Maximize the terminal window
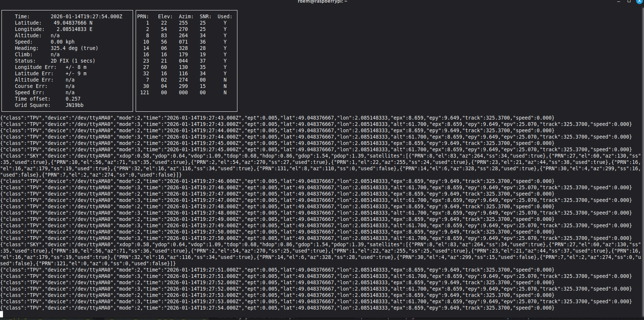This screenshot has width=644, height=320. [x=629, y=1]
